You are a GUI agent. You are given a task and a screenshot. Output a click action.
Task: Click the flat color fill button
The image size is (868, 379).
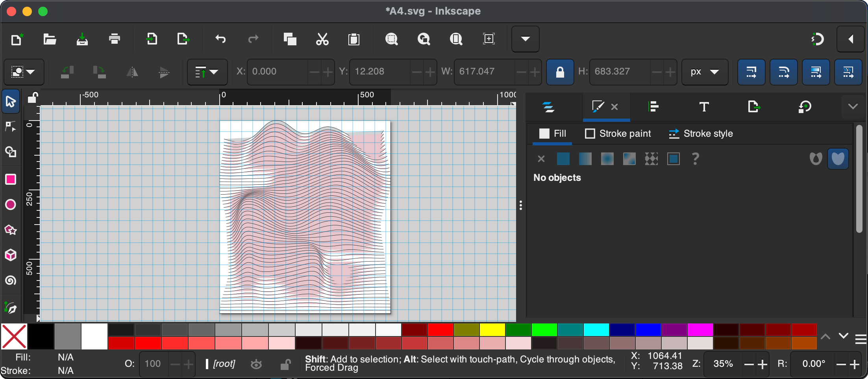pyautogui.click(x=563, y=159)
